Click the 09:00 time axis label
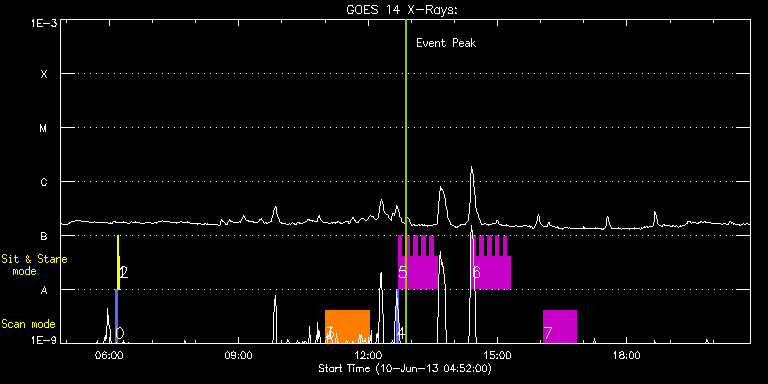Image resolution: width=768 pixels, height=384 pixels. click(x=239, y=355)
